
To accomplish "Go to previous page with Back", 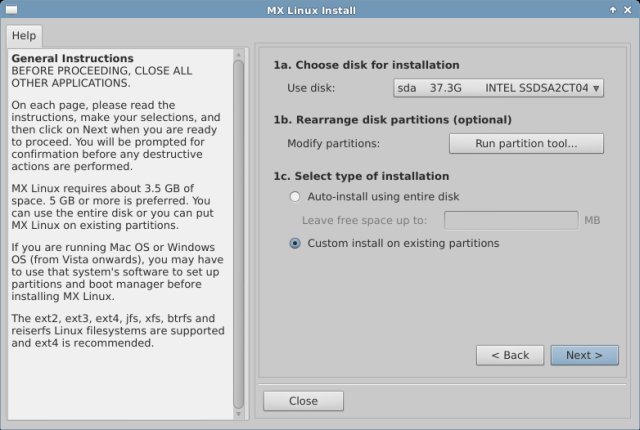I will pyautogui.click(x=510, y=355).
